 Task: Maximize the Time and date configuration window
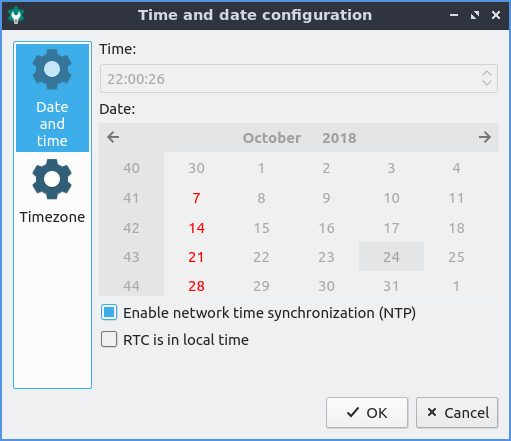[475, 15]
